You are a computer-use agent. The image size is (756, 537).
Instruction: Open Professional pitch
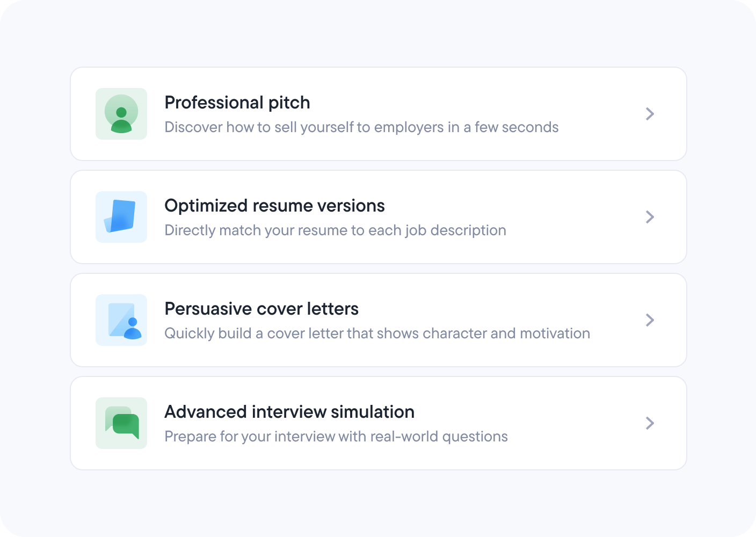click(237, 103)
